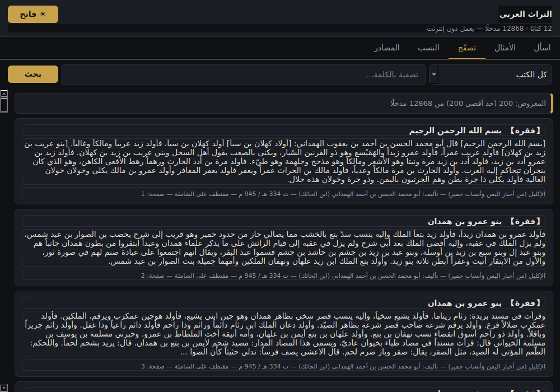Click the passage body beginning with [بسم الله الرحمن الرحيم] قال أبو محمد
This screenshot has width=560, height=392.
[x=284, y=161]
